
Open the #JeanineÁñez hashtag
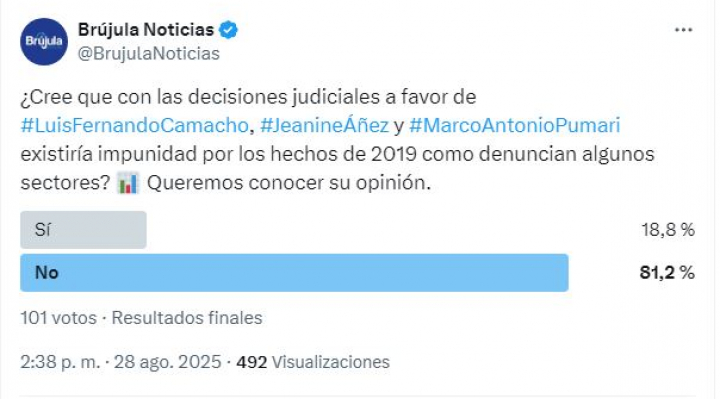[x=324, y=125]
